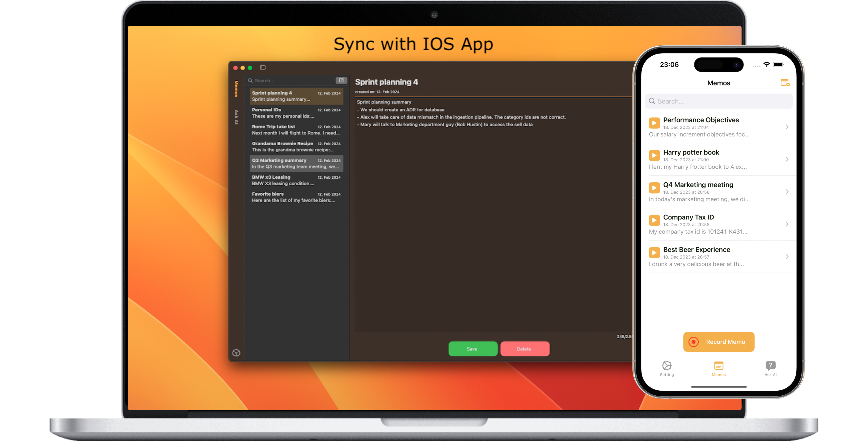
Task: Open the Setting tab on iPhone
Action: [x=666, y=368]
